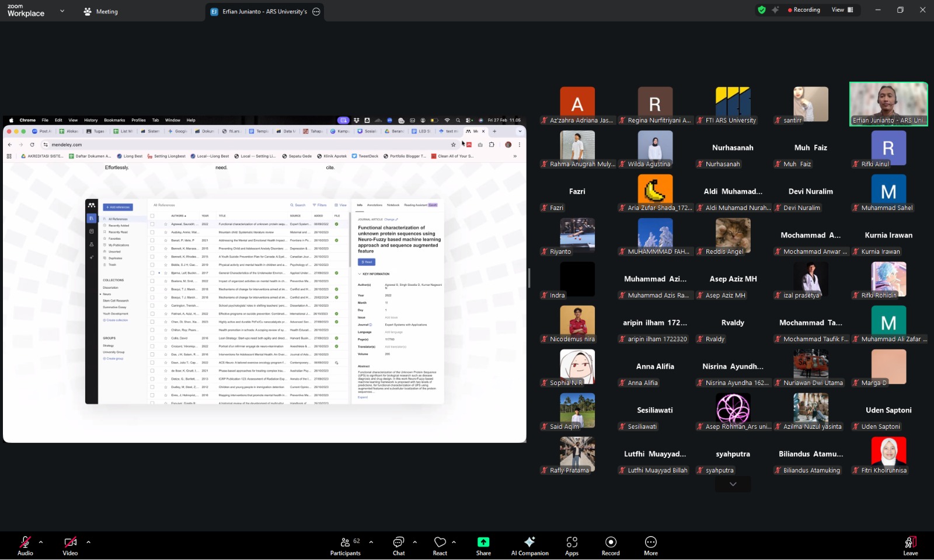This screenshot has width=934, height=560.
Task: Open the View layout button
Action: pos(842,10)
